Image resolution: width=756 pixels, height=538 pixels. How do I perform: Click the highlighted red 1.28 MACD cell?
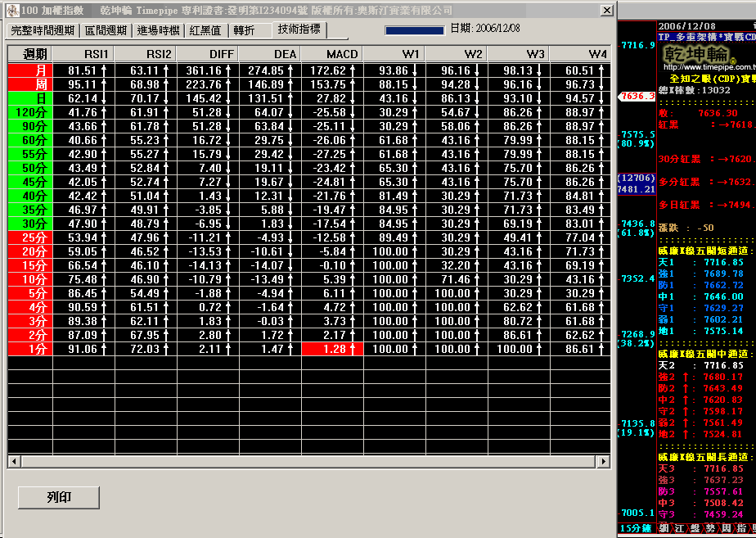pyautogui.click(x=331, y=349)
